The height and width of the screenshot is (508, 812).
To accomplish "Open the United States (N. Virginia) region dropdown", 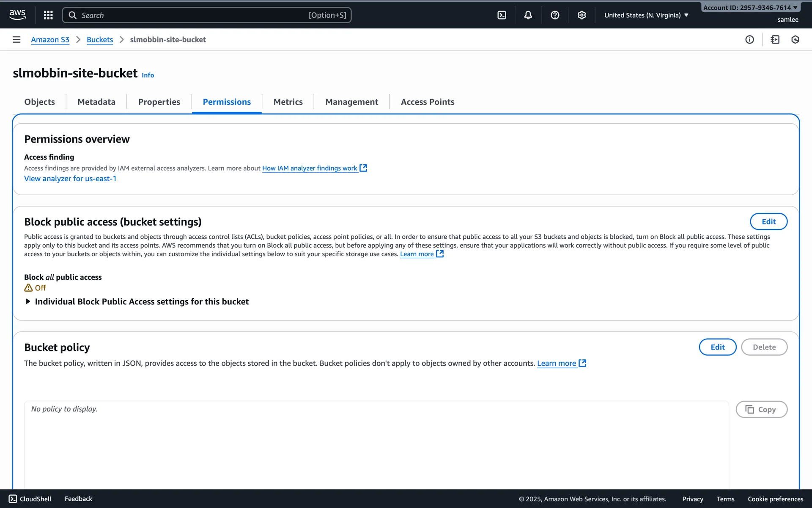I will click(x=646, y=15).
